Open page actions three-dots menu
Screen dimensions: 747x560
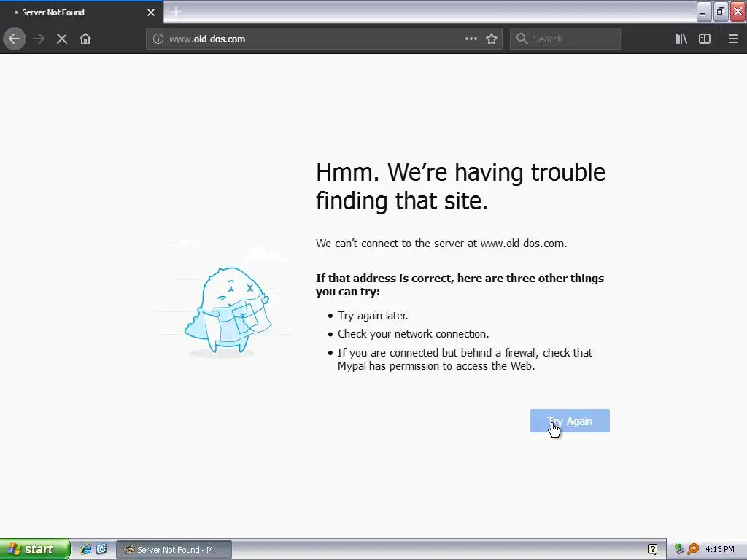pos(471,39)
